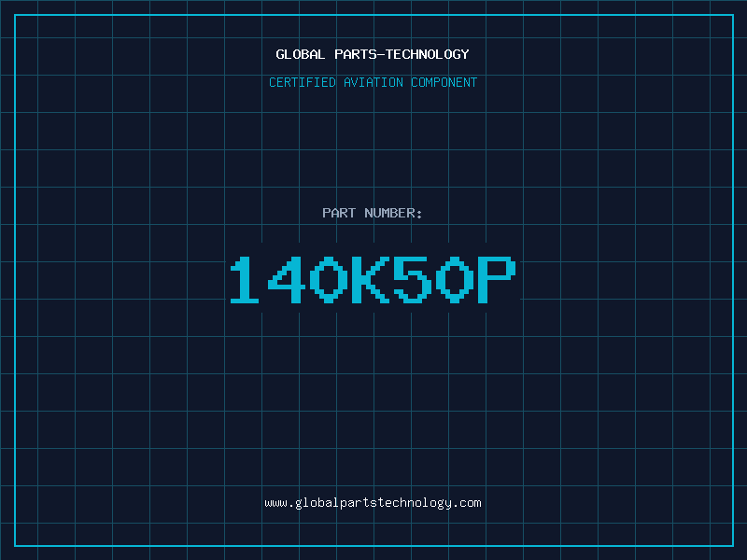
Task: Click the word GLOBAL in the heading
Action: 301,54
